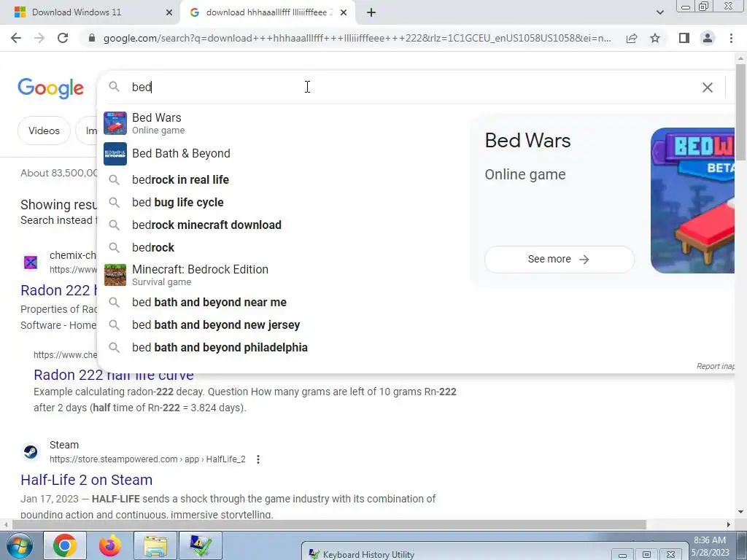
Task: Click the browser back arrow
Action: point(16,38)
